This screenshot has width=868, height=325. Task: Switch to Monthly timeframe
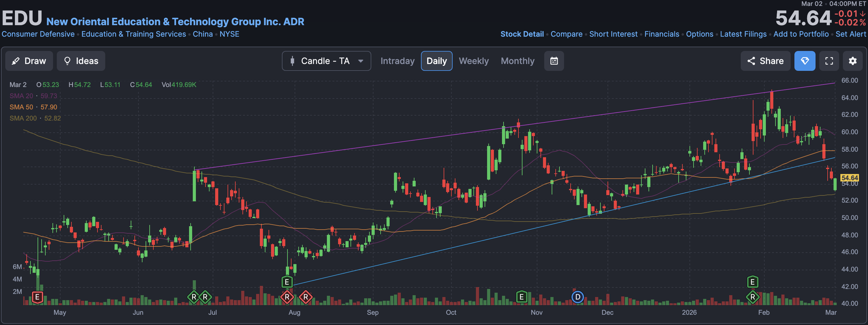(518, 61)
